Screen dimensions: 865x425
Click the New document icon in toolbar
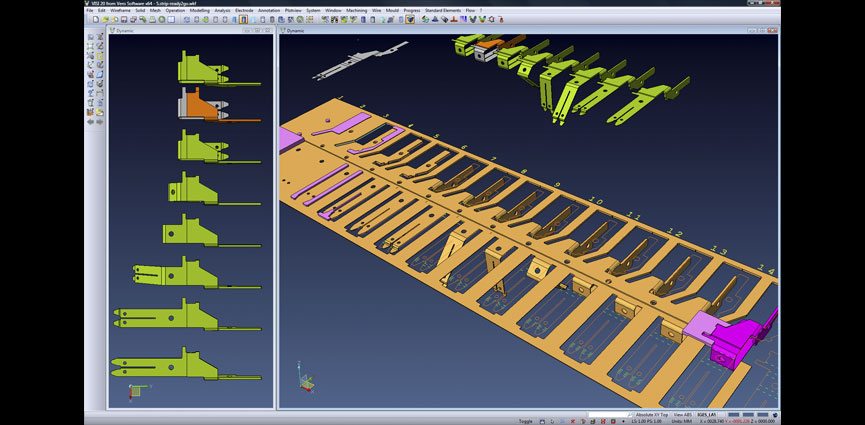click(95, 19)
